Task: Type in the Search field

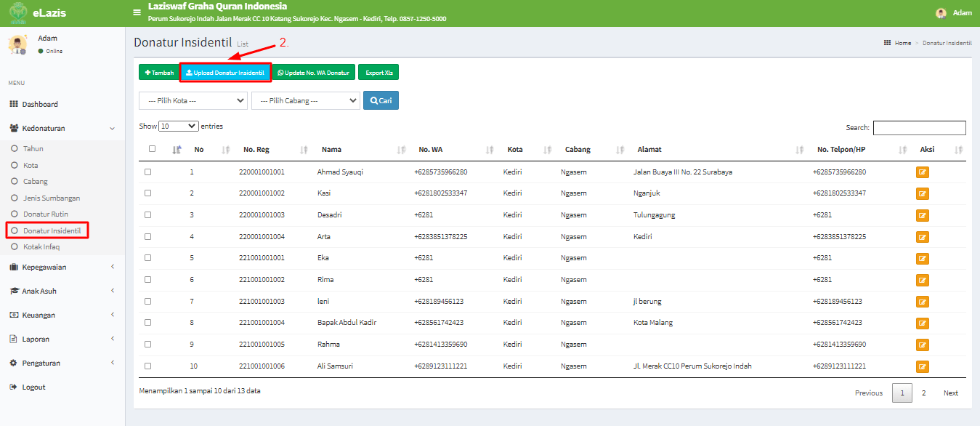Action: tap(919, 127)
